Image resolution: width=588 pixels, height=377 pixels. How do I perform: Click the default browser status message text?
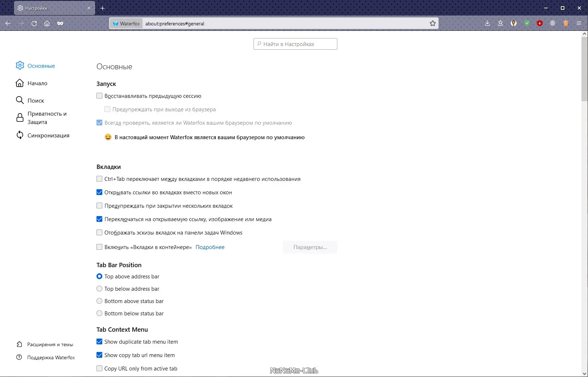210,137
